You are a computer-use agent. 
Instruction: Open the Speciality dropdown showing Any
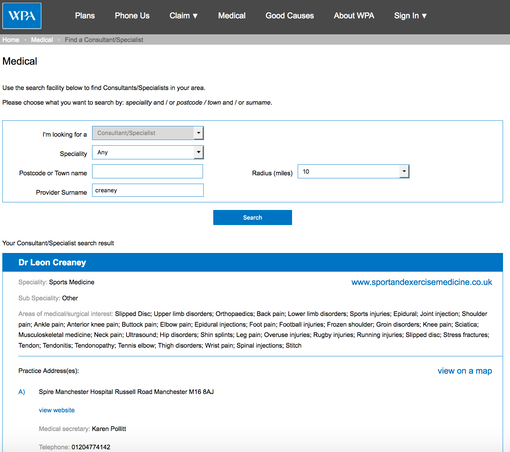point(148,152)
